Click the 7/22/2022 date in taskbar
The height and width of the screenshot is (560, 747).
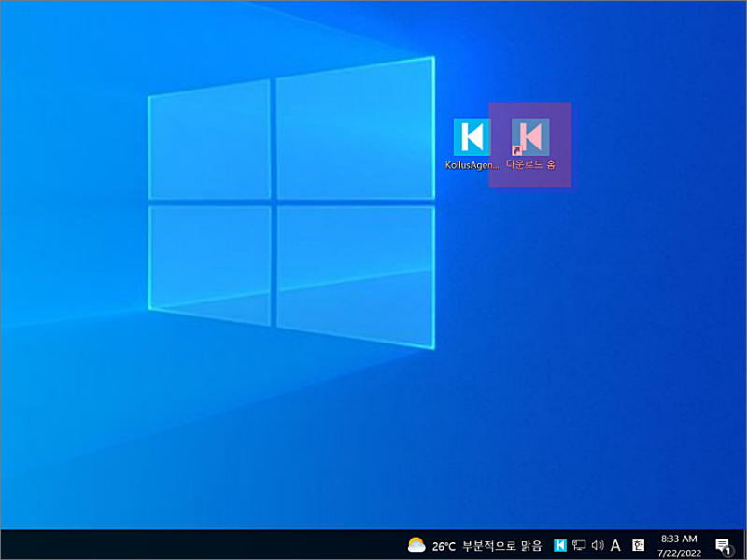680,553
